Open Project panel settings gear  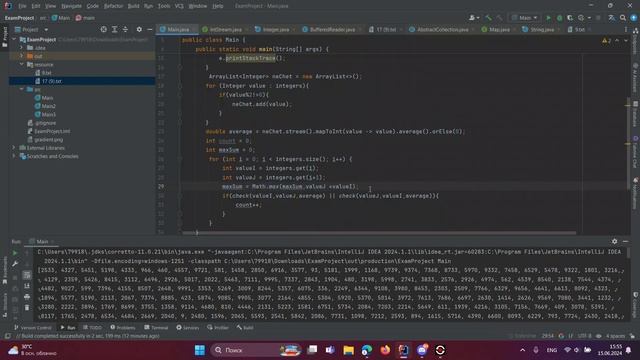point(139,29)
